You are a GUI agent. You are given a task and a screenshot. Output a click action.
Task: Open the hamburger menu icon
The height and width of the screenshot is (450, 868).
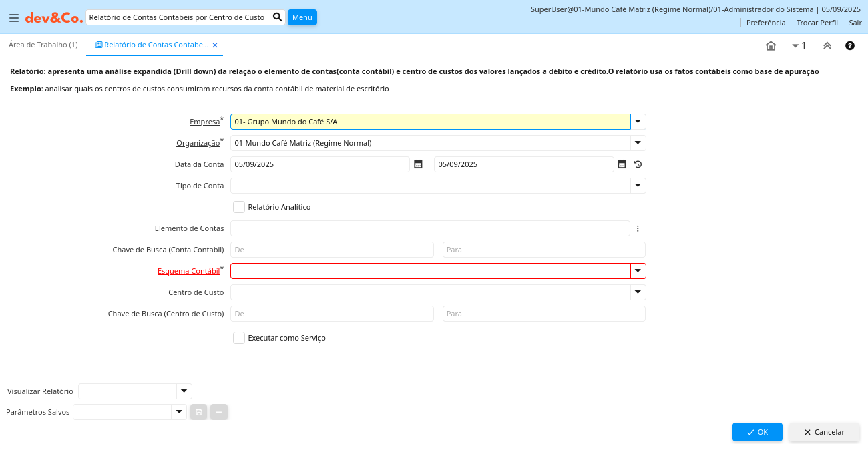[x=14, y=18]
